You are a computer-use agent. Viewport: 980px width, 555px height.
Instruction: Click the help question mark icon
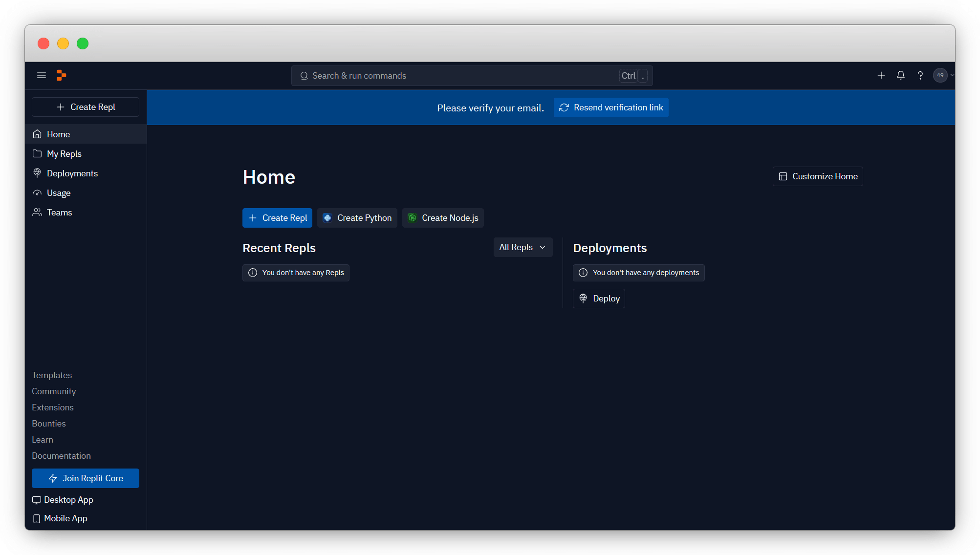pyautogui.click(x=920, y=75)
